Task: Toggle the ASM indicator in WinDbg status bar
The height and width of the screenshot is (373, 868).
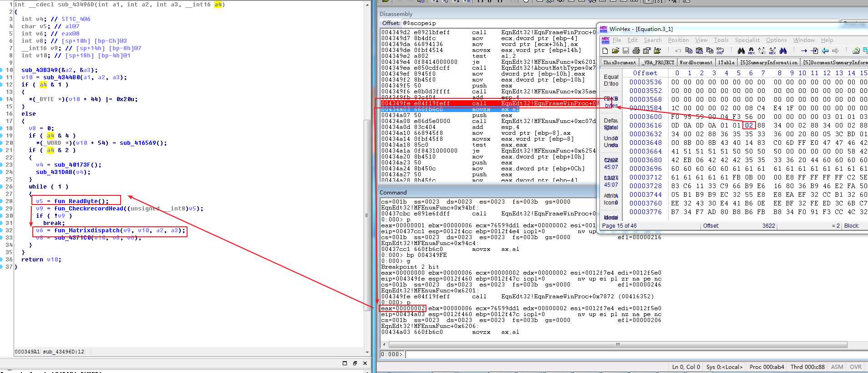Action: point(837,367)
